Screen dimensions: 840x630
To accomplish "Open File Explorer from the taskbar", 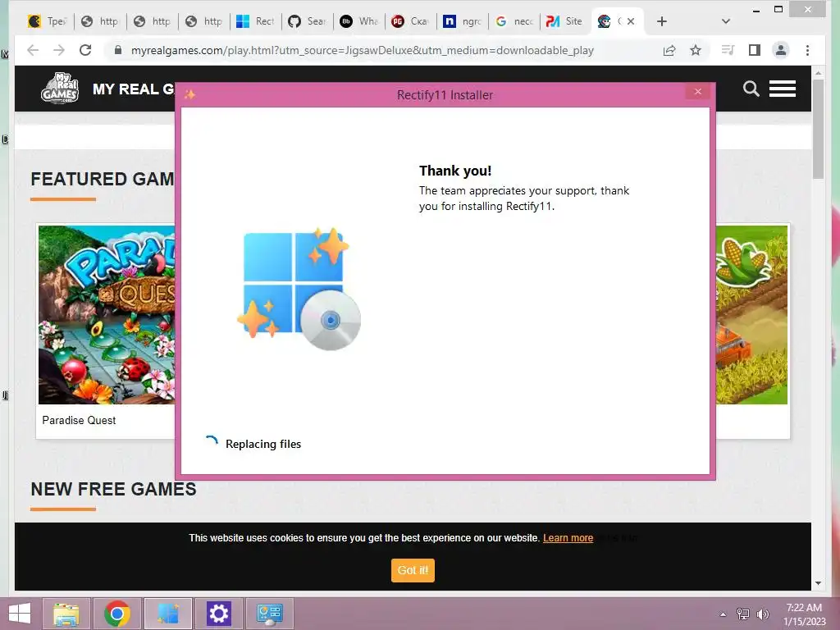I will (x=66, y=614).
